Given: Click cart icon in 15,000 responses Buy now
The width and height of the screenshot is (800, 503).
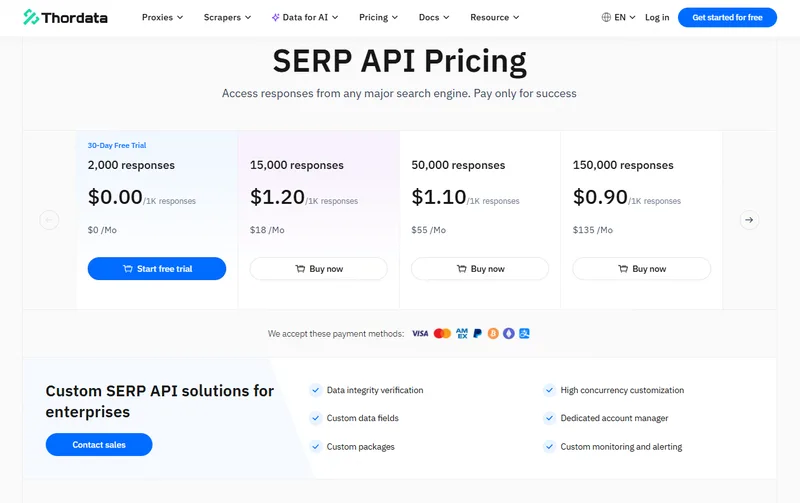Looking at the screenshot, I should click(x=300, y=269).
